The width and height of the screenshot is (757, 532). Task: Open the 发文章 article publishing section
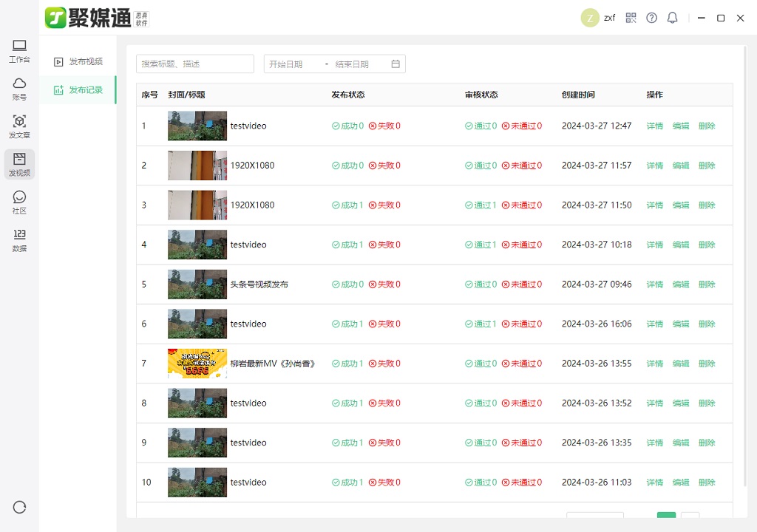(19, 126)
